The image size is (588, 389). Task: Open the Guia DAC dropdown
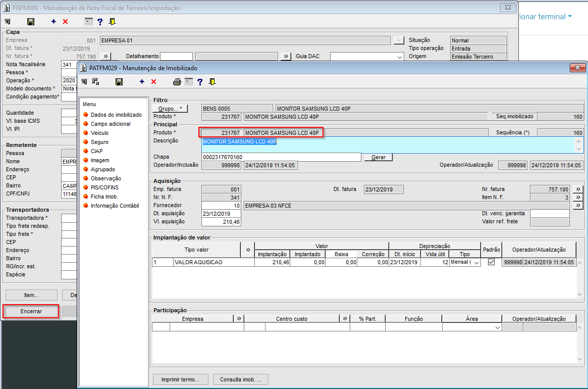pyautogui.click(x=400, y=57)
